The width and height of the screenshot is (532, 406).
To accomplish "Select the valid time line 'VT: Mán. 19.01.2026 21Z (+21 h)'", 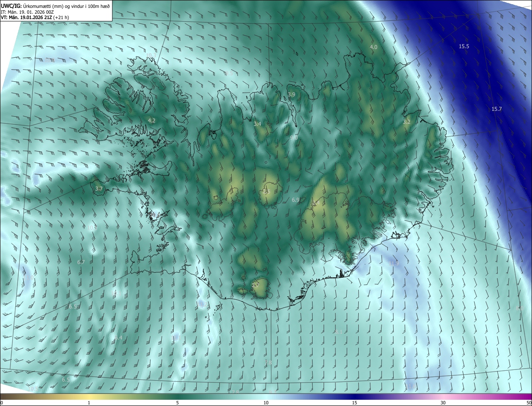I will (x=35, y=17).
